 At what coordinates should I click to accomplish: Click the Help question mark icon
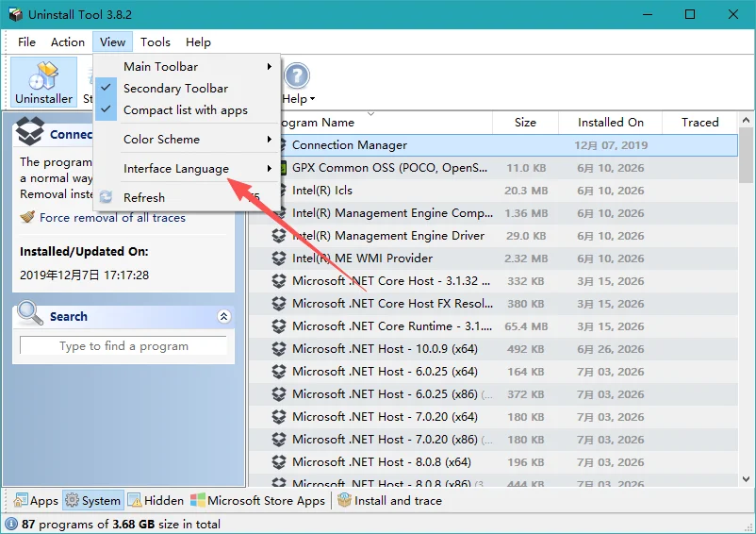(297, 75)
